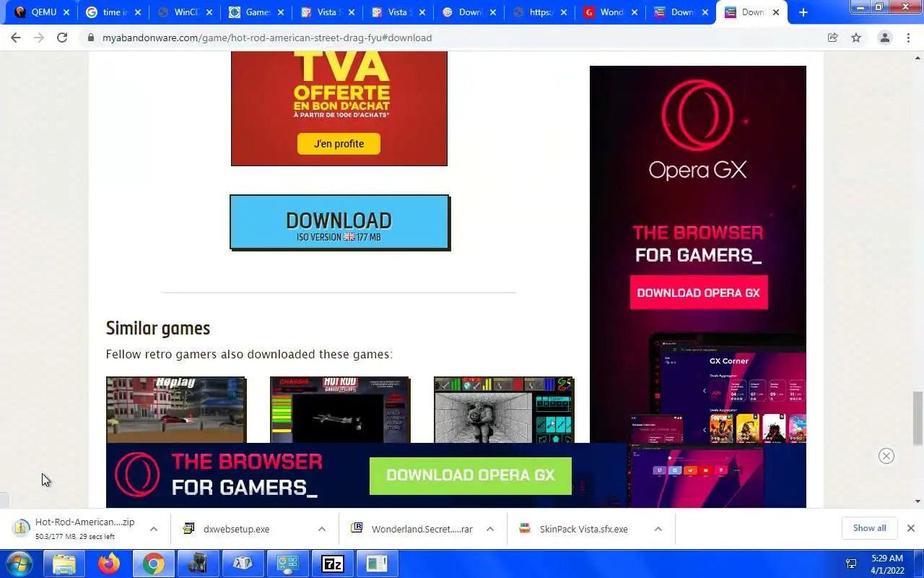Share this page using the address bar icon
The image size is (924, 578).
click(832, 38)
